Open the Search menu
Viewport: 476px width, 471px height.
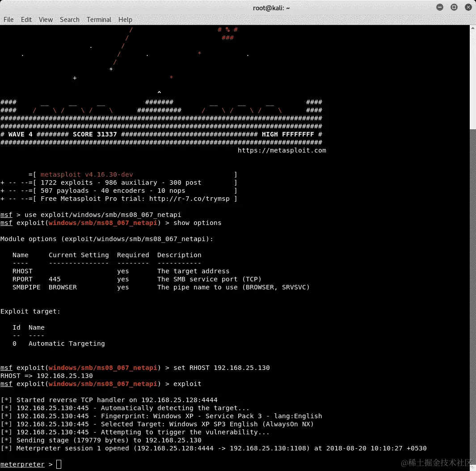point(70,20)
